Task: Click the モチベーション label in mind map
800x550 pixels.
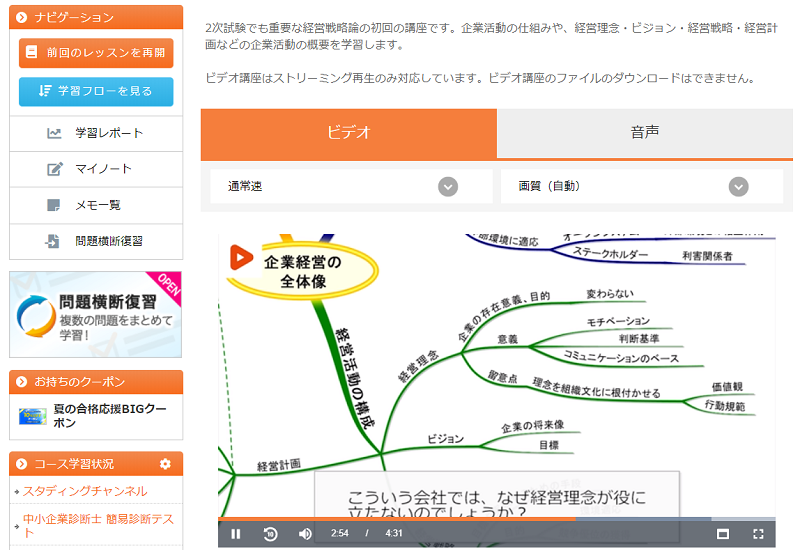Action: 618,321
